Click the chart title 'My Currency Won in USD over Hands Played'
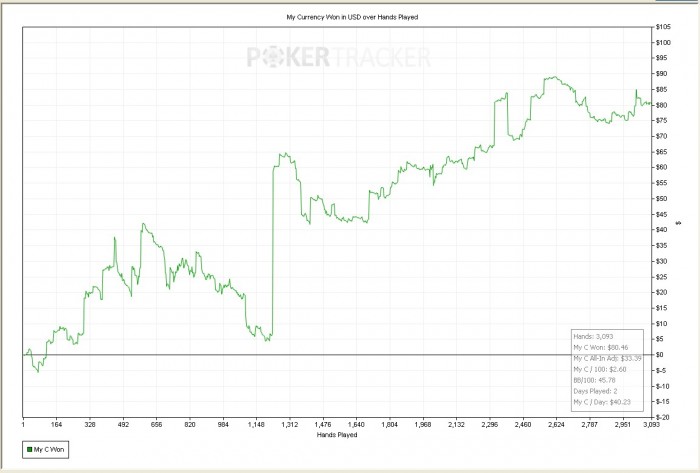The image size is (700, 473). click(352, 17)
